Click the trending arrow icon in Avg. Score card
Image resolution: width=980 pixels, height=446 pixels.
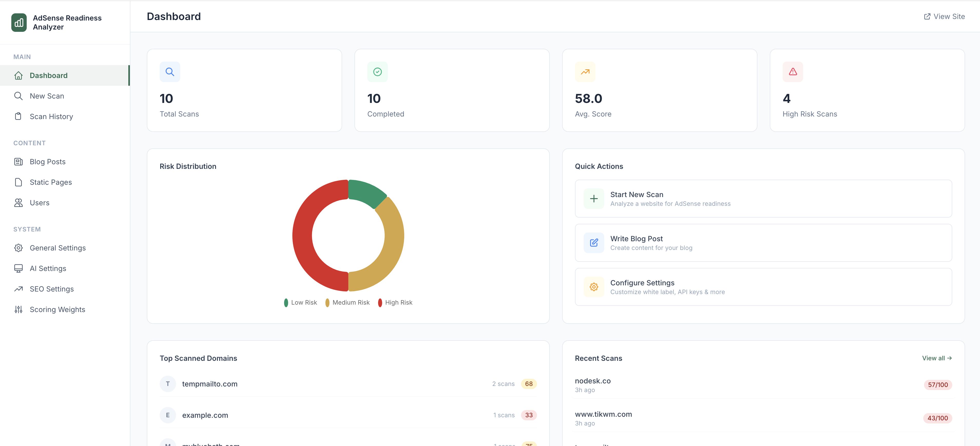(x=585, y=72)
